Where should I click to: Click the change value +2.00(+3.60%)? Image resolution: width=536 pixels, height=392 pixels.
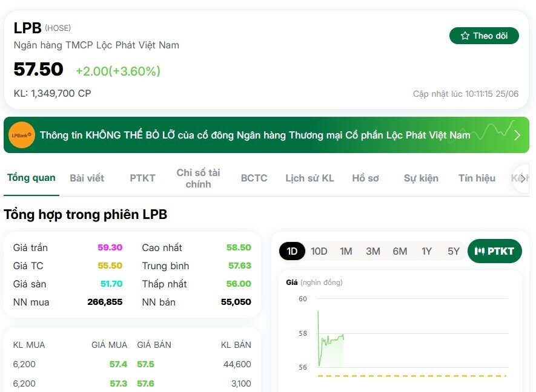118,71
